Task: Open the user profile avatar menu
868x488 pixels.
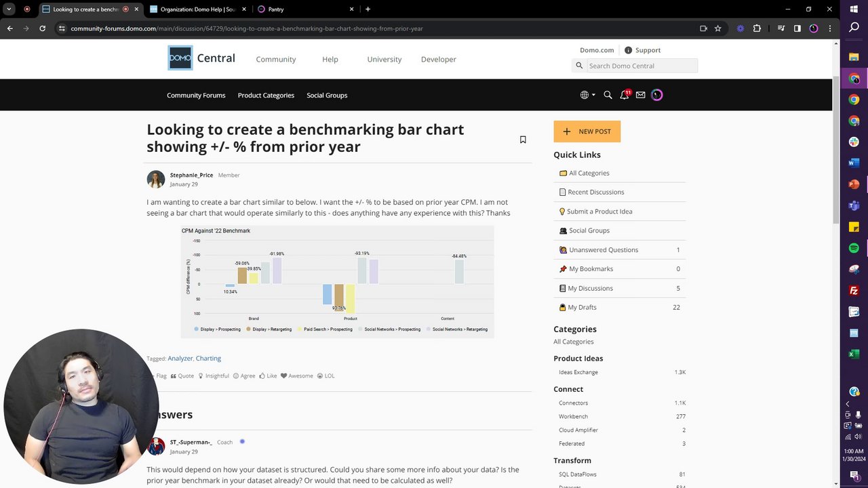Action: [x=656, y=95]
